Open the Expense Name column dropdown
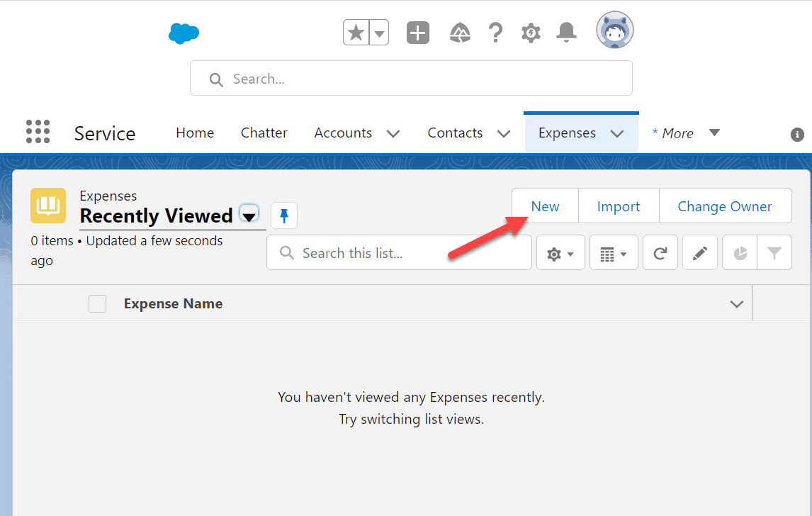This screenshot has height=516, width=812. pyautogui.click(x=737, y=303)
